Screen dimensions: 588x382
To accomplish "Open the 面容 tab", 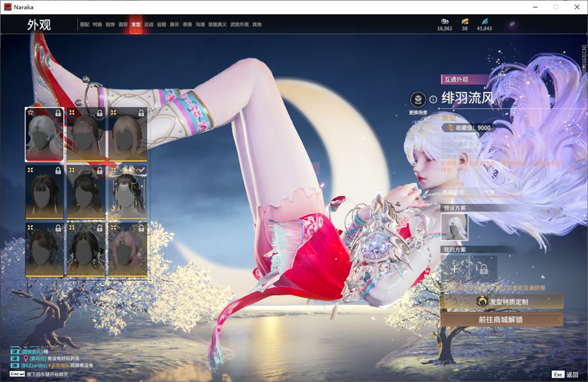I will click(x=123, y=24).
